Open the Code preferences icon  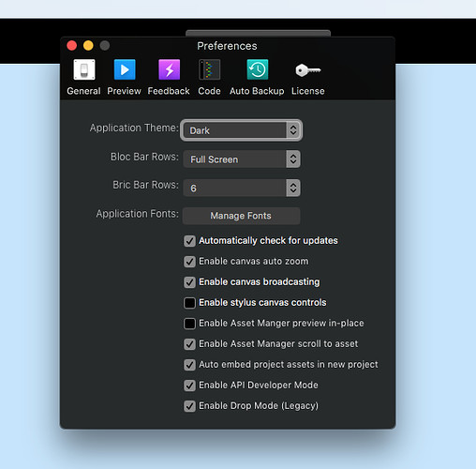[x=209, y=69]
